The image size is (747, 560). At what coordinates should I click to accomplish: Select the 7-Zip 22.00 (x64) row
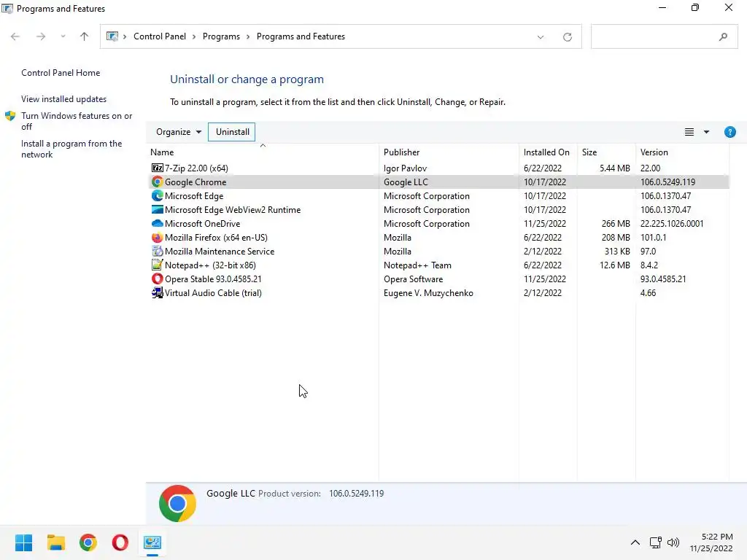coord(438,168)
